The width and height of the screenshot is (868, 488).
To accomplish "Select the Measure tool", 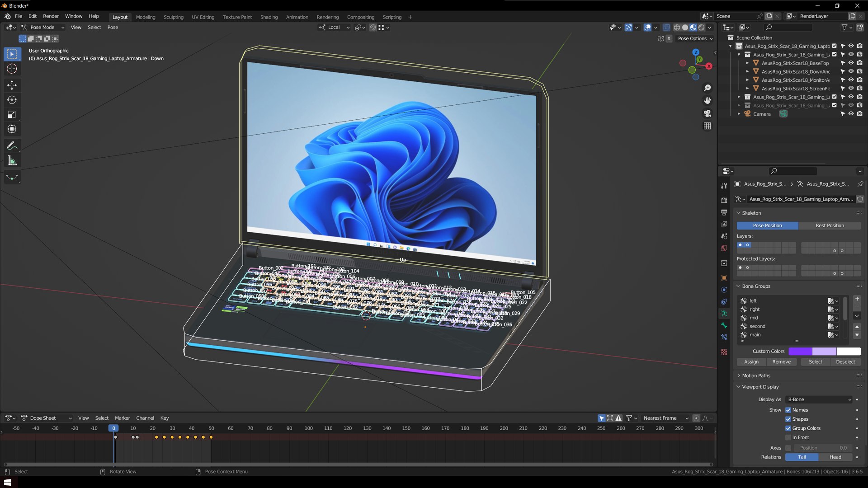I will click(x=12, y=160).
